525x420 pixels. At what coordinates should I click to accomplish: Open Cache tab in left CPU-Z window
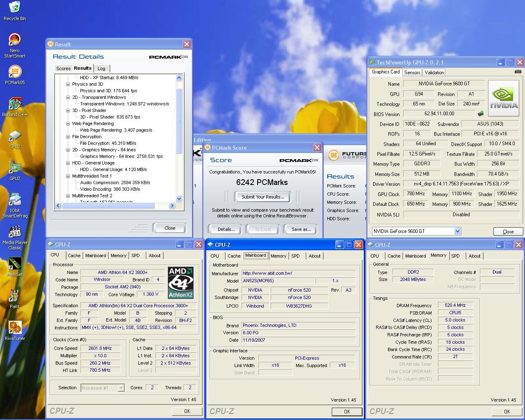coord(74,256)
